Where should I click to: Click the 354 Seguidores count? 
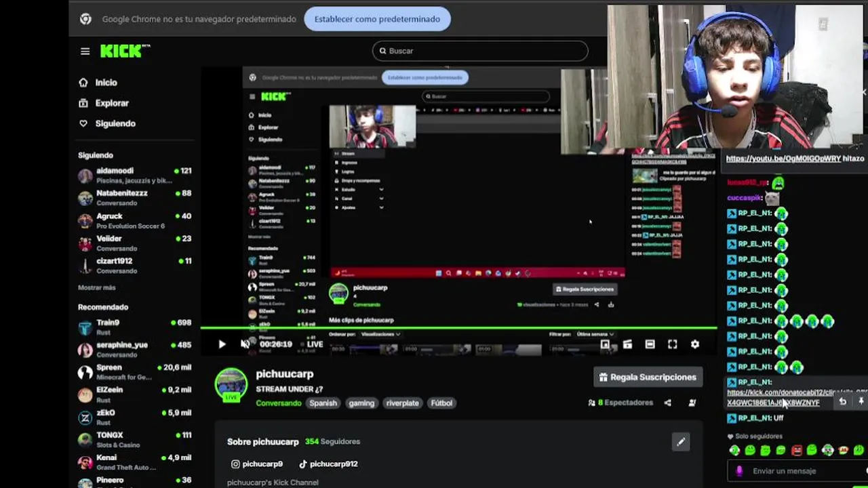coord(332,442)
